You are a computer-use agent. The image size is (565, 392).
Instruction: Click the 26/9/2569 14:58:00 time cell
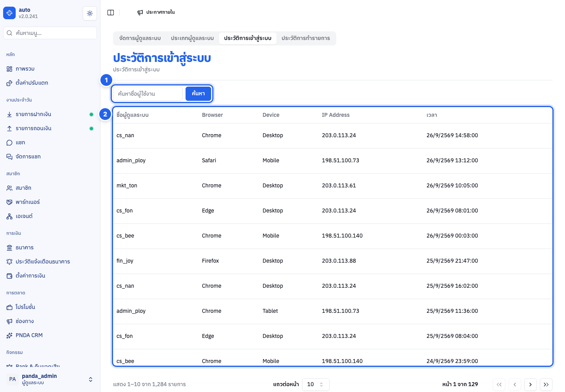[x=452, y=136]
